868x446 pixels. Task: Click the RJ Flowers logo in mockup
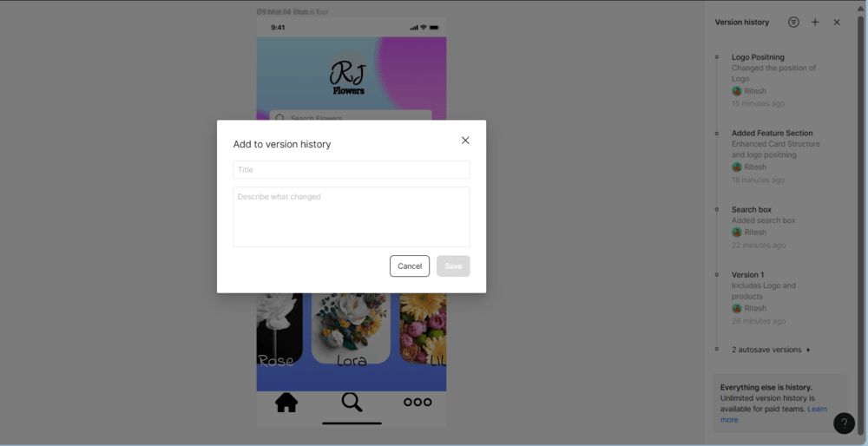(349, 75)
